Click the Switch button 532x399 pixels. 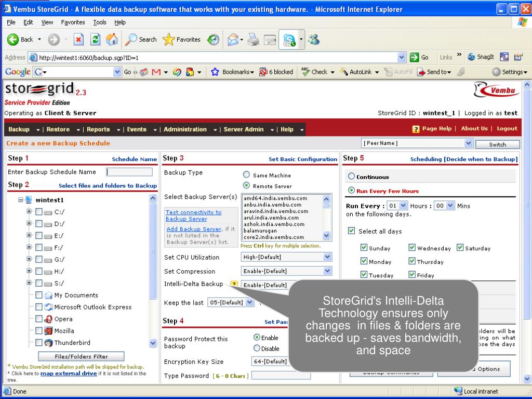pyautogui.click(x=497, y=144)
